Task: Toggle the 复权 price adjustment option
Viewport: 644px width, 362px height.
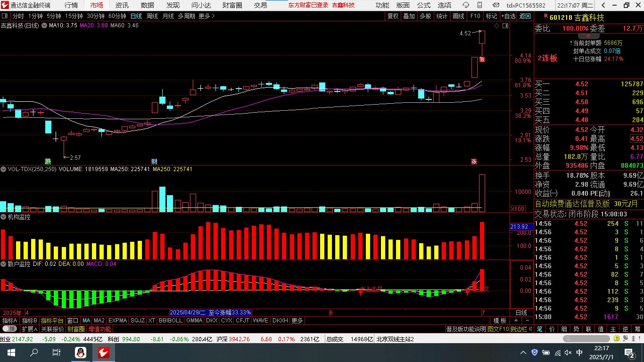Action: [x=393, y=16]
